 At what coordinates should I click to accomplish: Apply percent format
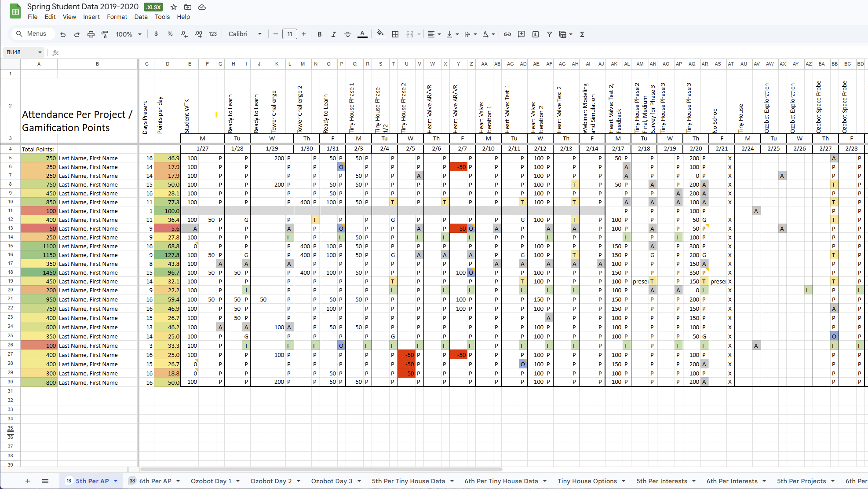(170, 34)
